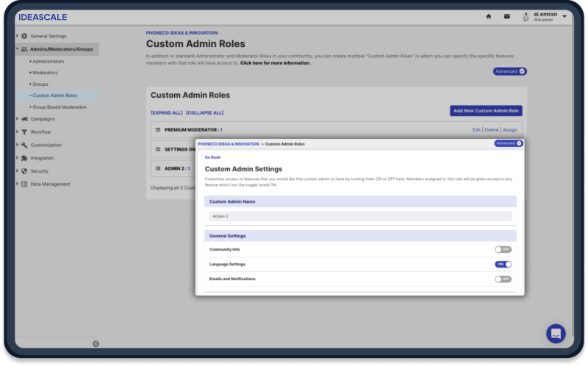Open the Moderators submenu item

(45, 73)
